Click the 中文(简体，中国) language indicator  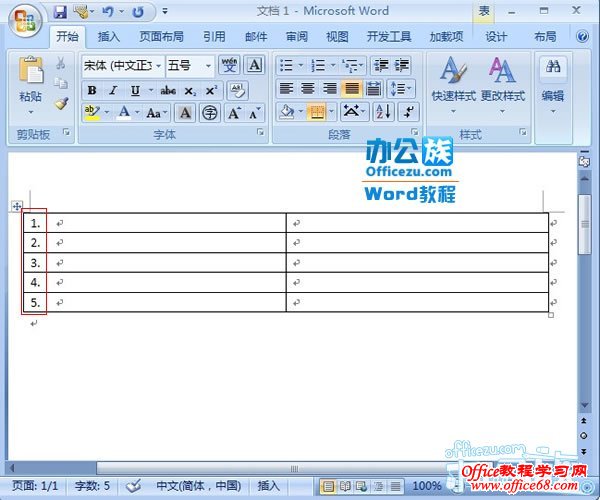[x=199, y=486]
